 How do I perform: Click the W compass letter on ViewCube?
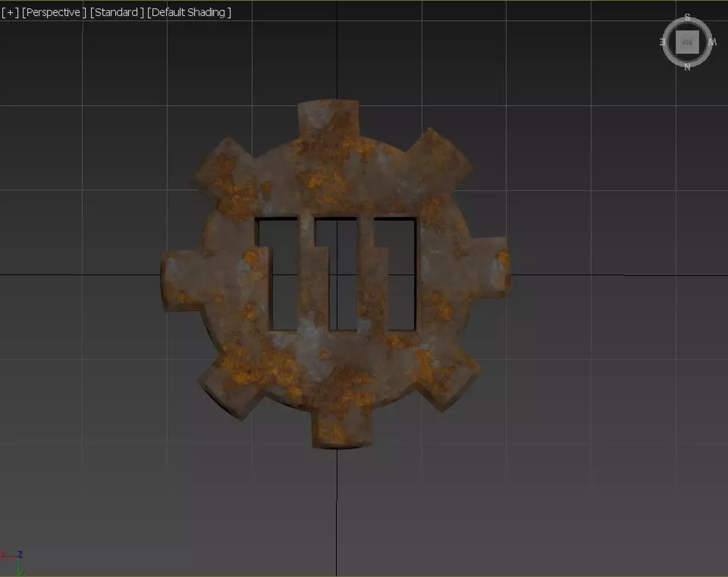[x=712, y=42]
